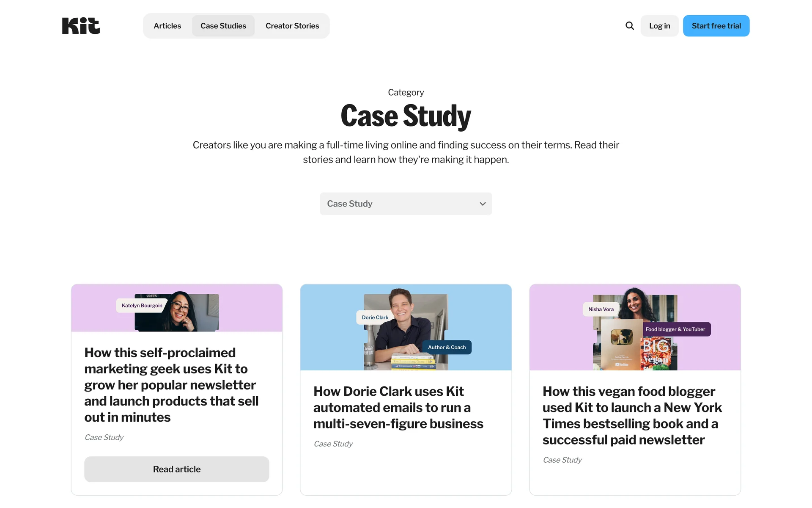Switch to Creator Stories tab
Image resolution: width=812 pixels, height=508 pixels.
(292, 26)
